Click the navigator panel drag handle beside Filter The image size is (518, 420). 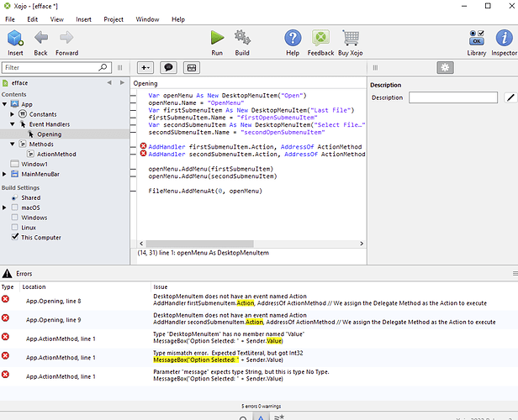(120, 68)
